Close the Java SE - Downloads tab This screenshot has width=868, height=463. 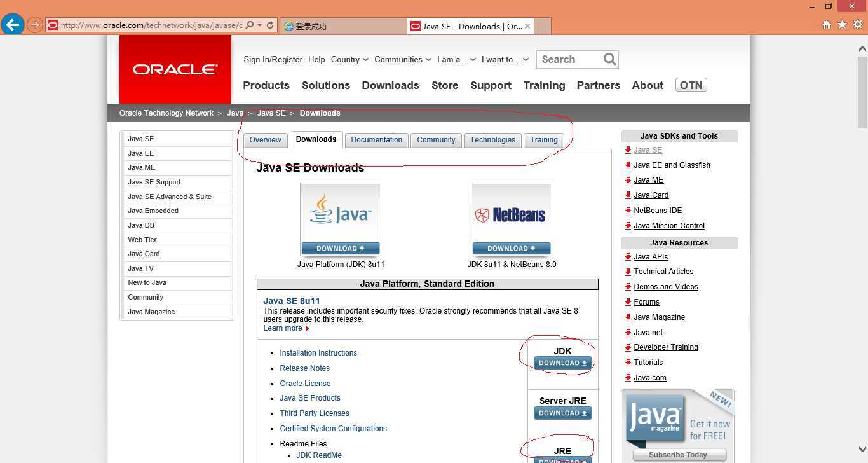coord(527,26)
